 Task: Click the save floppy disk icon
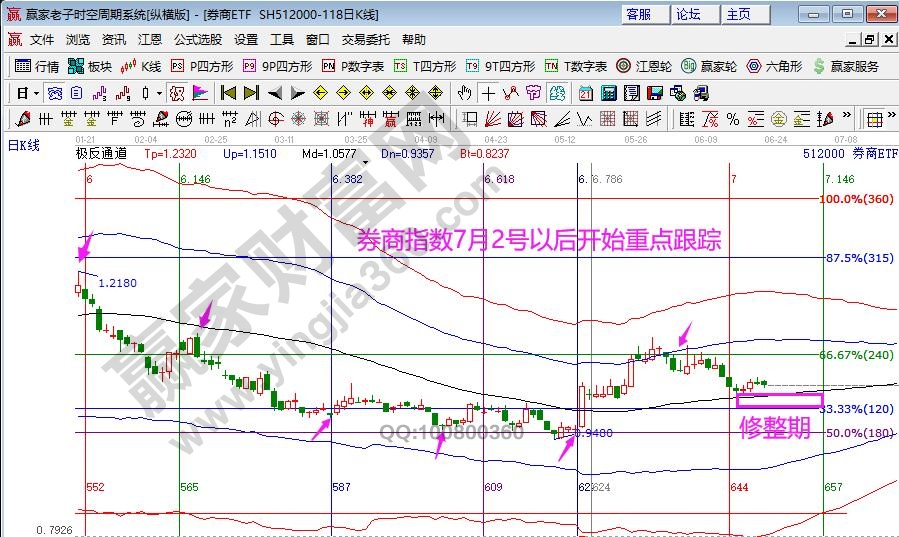click(x=656, y=93)
